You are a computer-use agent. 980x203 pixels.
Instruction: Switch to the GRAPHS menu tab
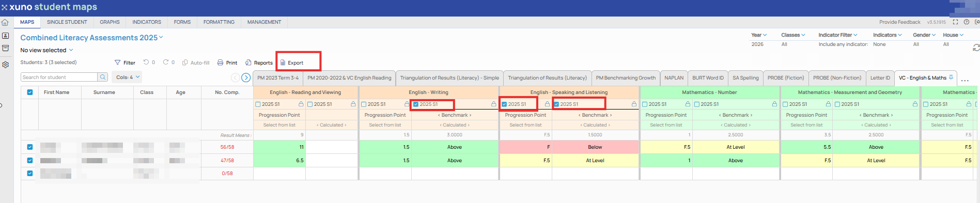(x=110, y=22)
